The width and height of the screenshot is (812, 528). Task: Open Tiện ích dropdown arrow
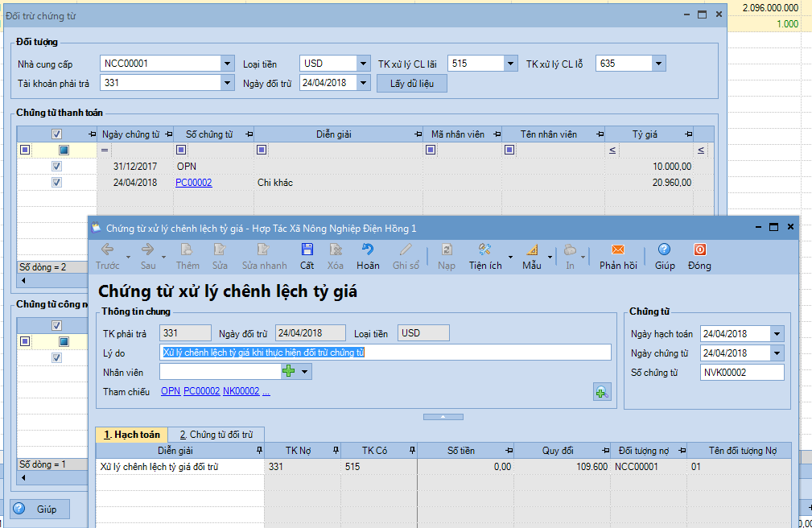point(510,257)
